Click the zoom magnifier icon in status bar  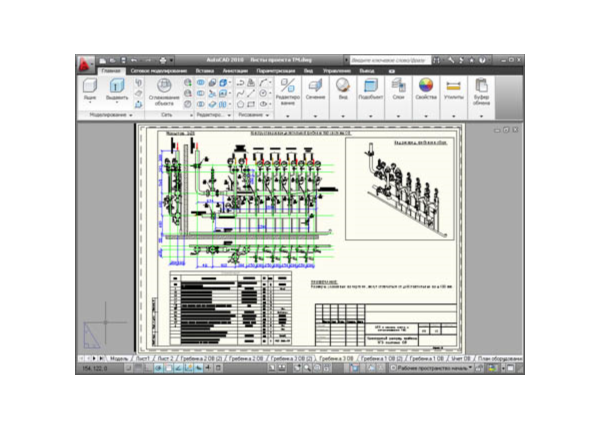(x=307, y=368)
